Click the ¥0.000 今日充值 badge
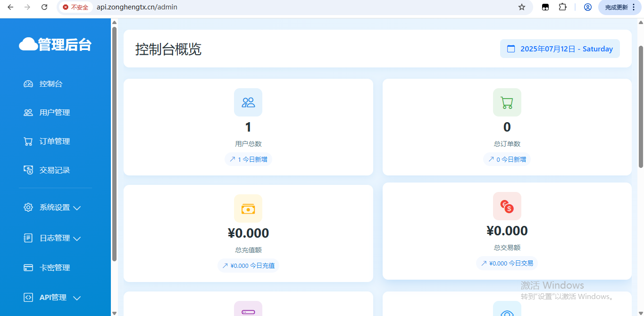Image resolution: width=644 pixels, height=316 pixels. pos(248,266)
